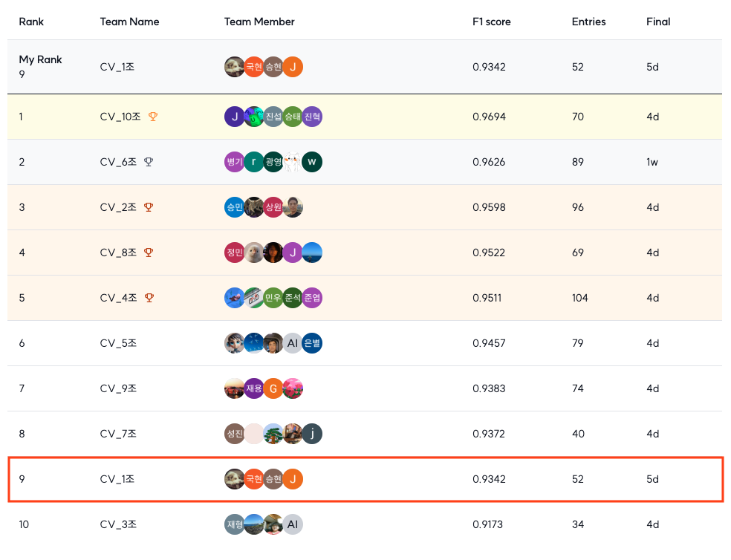
Task: Click the Entries column header
Action: point(588,22)
